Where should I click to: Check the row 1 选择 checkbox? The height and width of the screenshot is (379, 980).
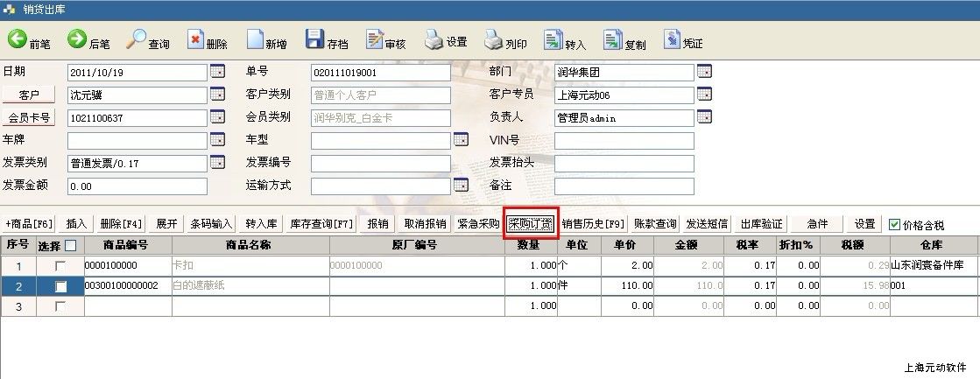pyautogui.click(x=60, y=265)
